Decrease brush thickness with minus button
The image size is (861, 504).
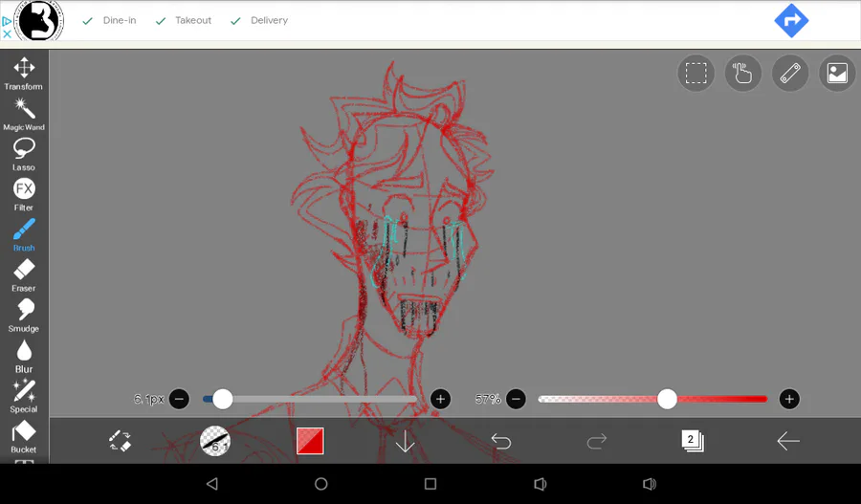click(179, 399)
